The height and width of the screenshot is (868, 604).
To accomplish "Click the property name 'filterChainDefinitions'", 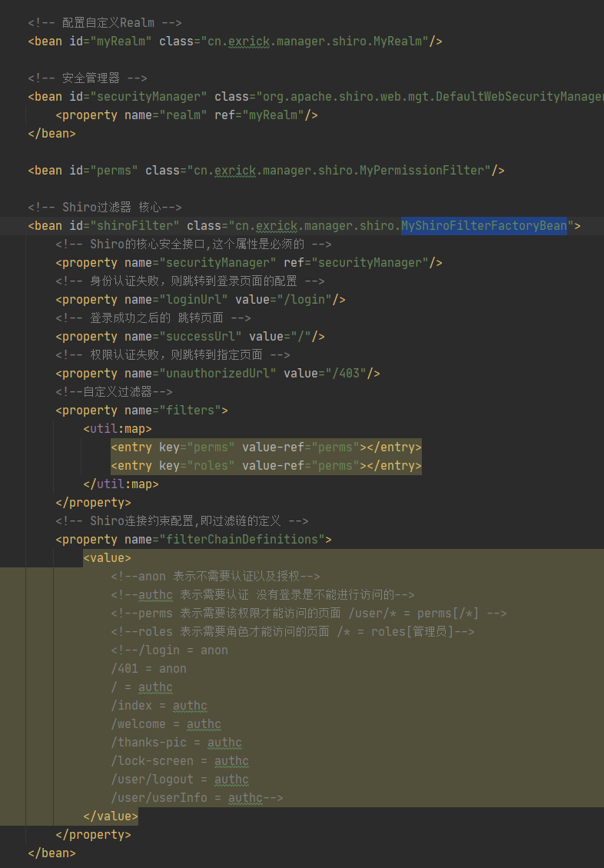I will point(242,539).
